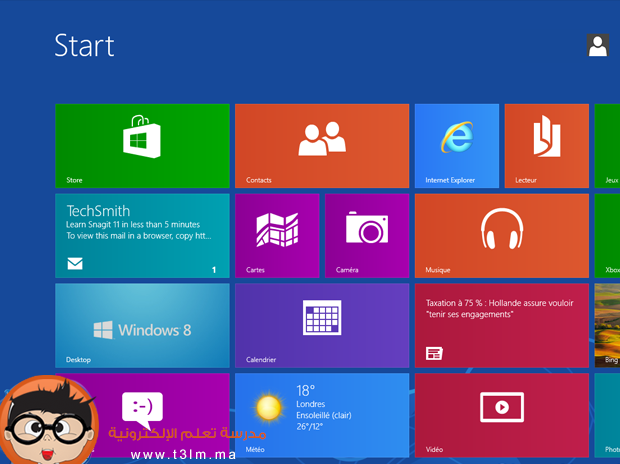Screen dimensions: 620x464
Task: Click the "Londres" city name
Action: point(311,404)
